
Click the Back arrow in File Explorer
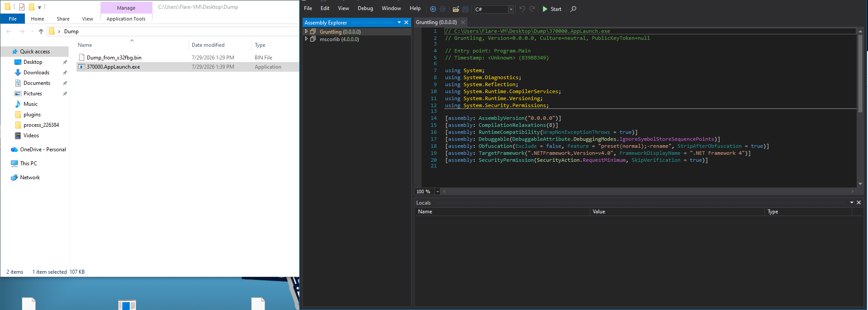9,31
